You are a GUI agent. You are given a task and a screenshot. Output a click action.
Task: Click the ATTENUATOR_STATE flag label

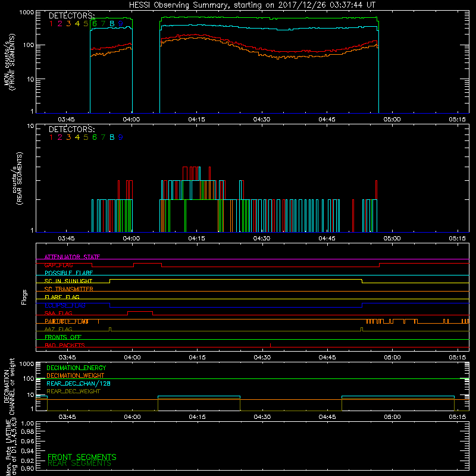[72, 257]
